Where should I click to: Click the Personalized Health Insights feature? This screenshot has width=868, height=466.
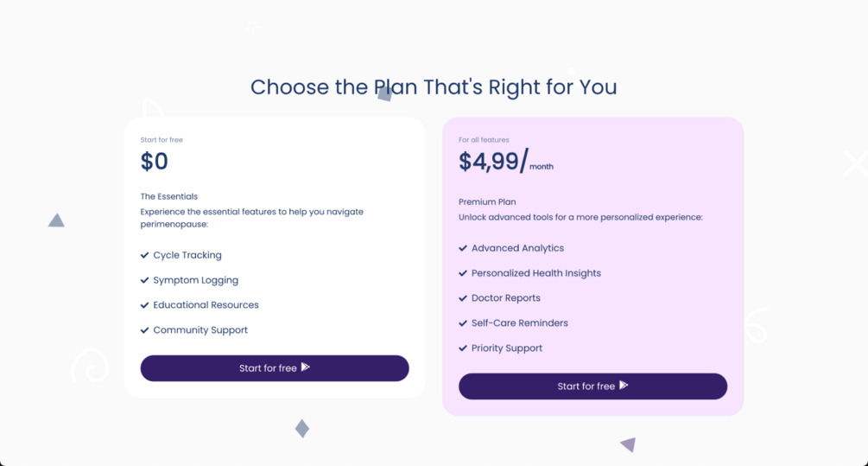(x=535, y=273)
